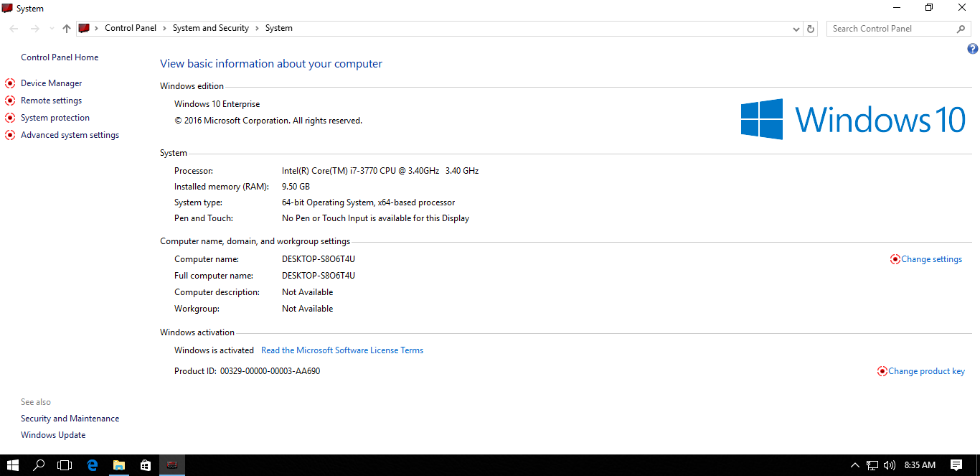The height and width of the screenshot is (476, 980).
Task: Go to Control Panel Home
Action: pos(60,57)
